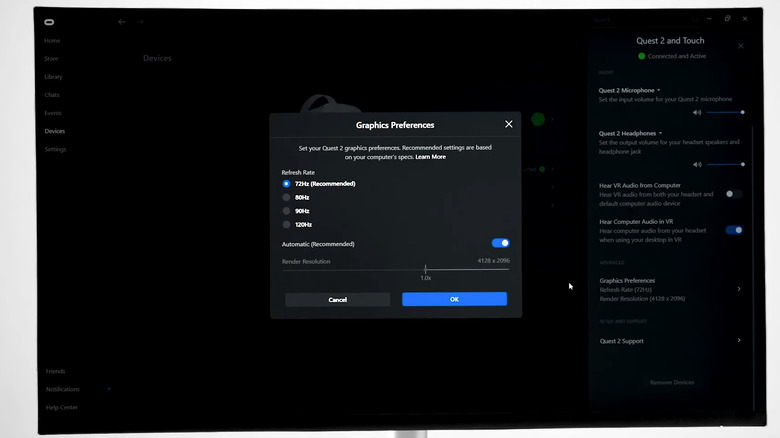This screenshot has width=780, height=438.
Task: Click the Connected and Active status text
Action: point(677,56)
